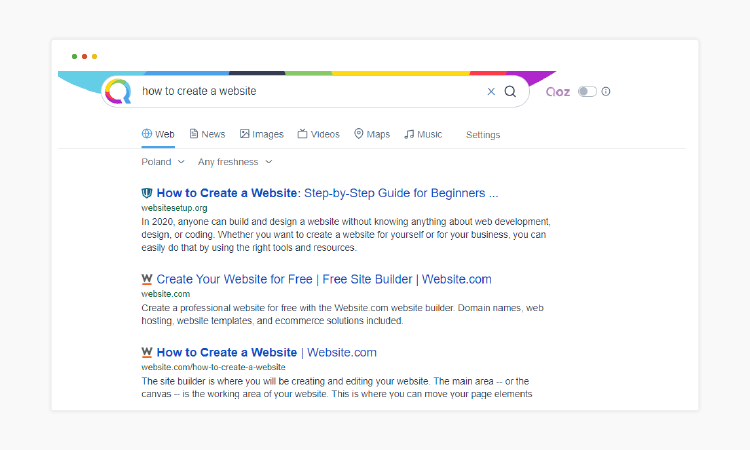
Task: Click the red window dot
Action: (84, 56)
